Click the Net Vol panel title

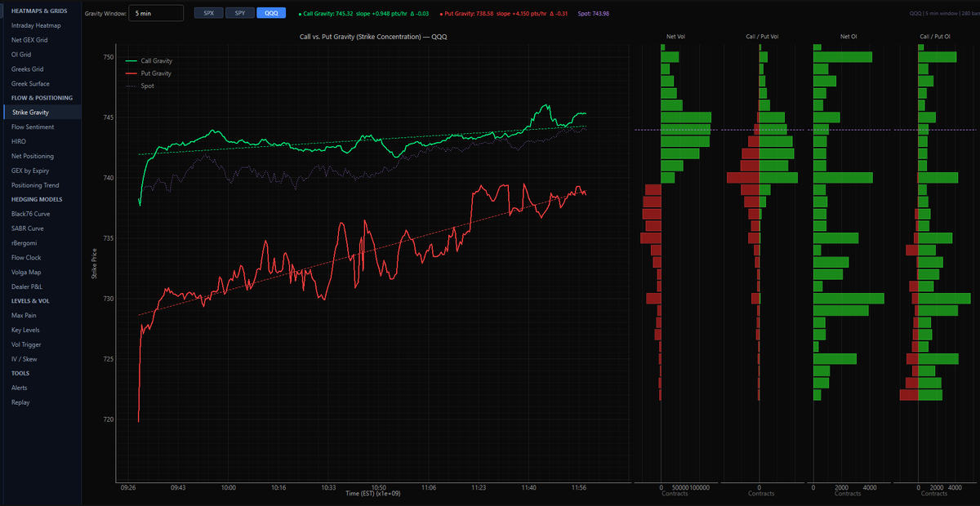tap(675, 37)
